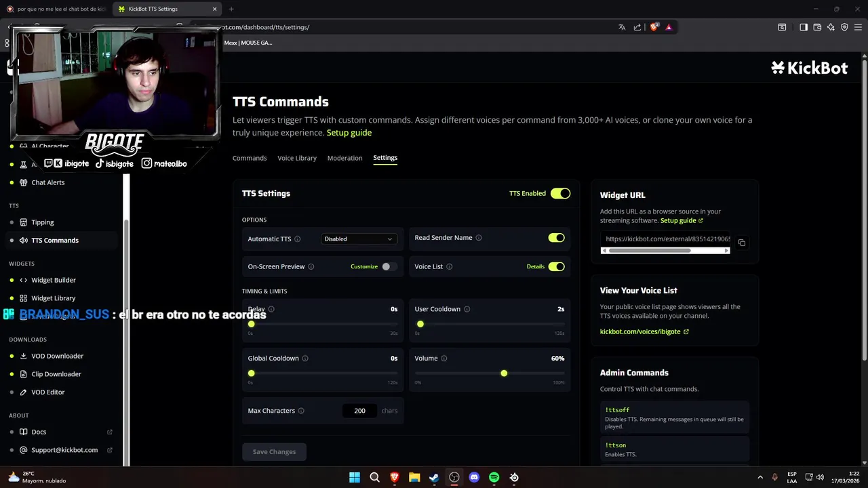
Task: Toggle the TTS Enabled switch
Action: 560,193
